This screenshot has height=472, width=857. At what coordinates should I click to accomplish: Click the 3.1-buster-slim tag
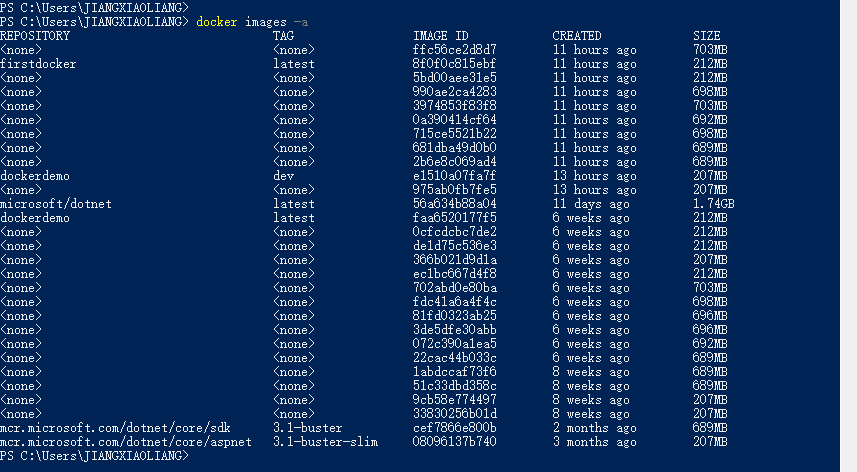point(325,441)
